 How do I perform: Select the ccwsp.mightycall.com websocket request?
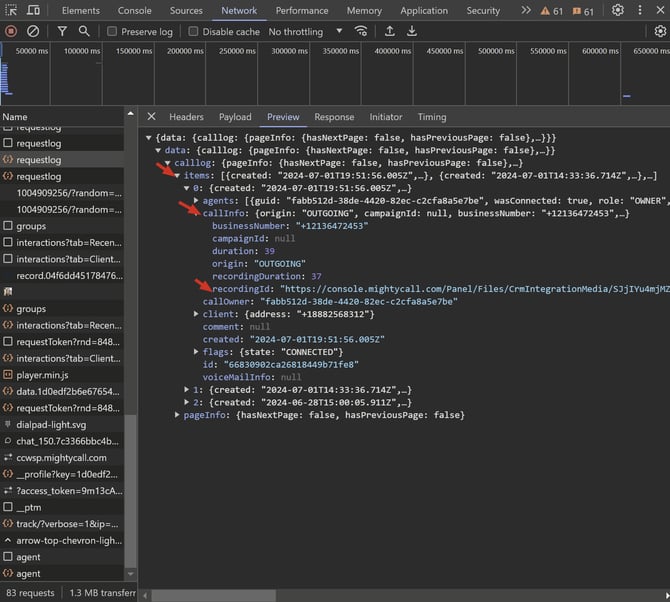point(62,458)
